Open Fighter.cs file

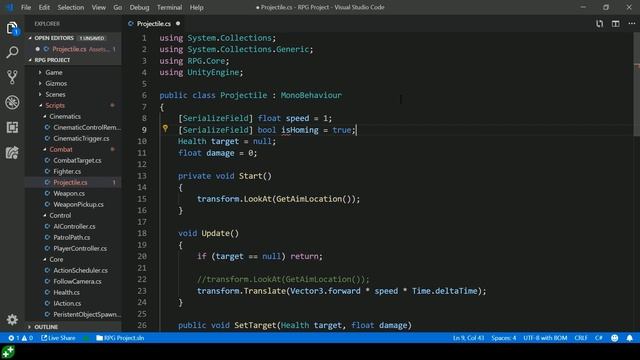67,171
